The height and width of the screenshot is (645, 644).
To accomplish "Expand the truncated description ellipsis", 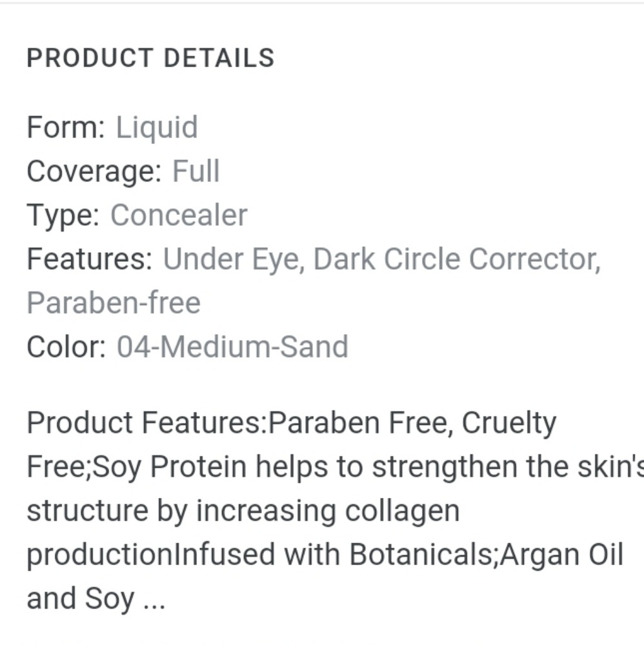I will [x=154, y=599].
